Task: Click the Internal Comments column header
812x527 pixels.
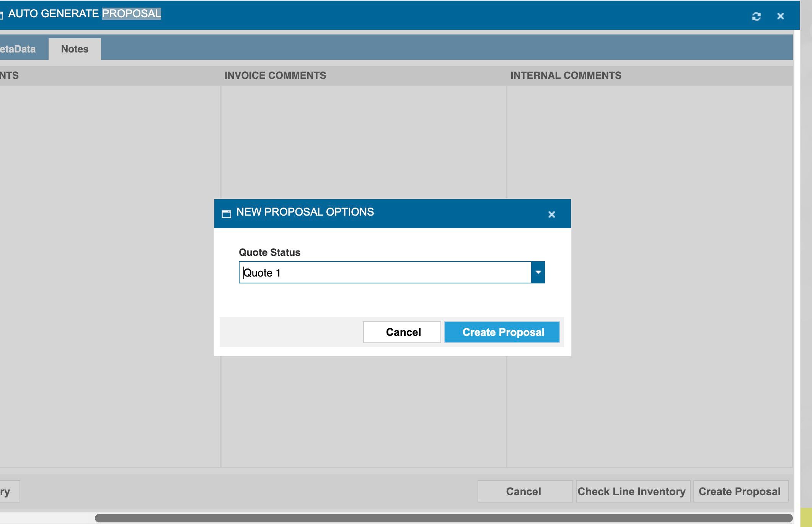Action: 566,75
